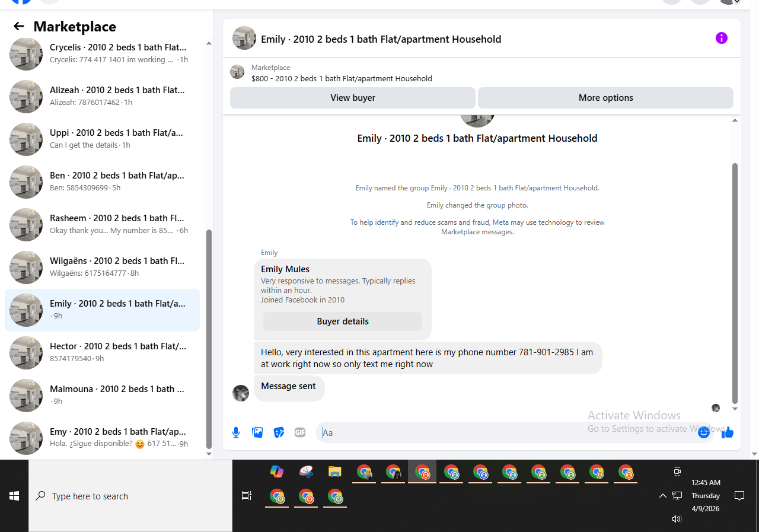Click the Windows search box
Screen dimensions: 759x532
pos(130,496)
